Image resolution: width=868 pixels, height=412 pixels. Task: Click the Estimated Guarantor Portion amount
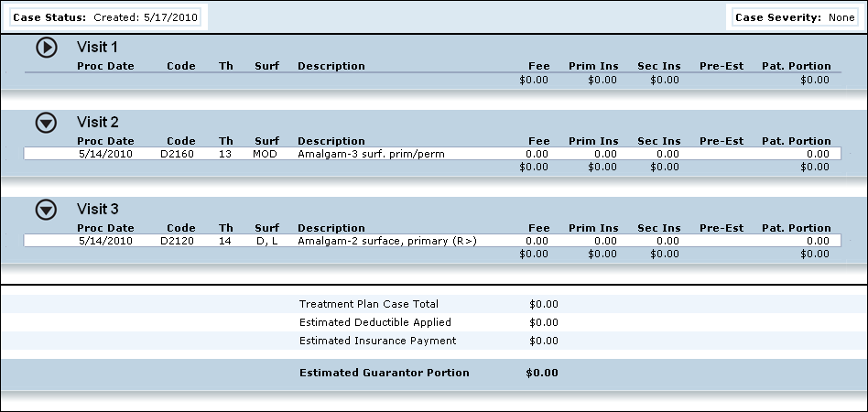pos(541,373)
